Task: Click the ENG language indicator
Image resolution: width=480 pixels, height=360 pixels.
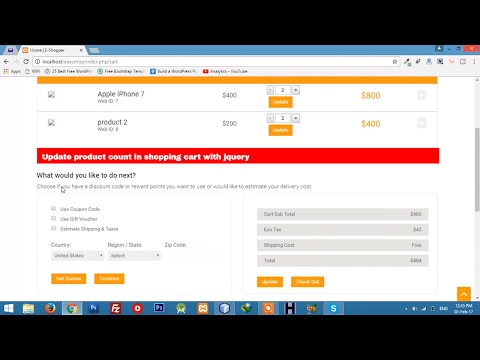Action: [443, 309]
